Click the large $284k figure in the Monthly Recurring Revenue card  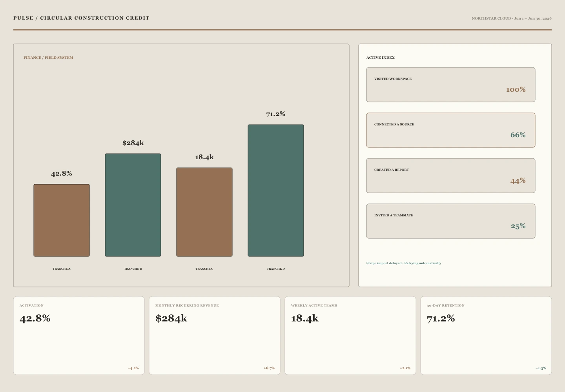pos(171,318)
